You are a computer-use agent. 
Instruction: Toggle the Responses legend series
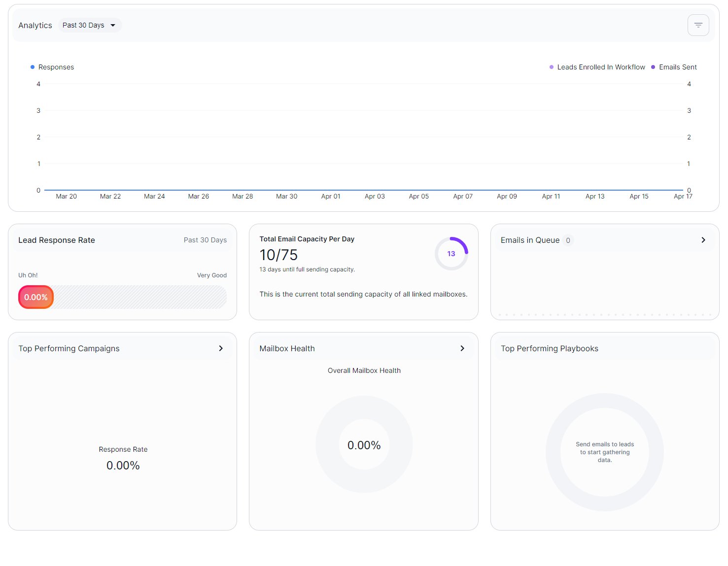click(x=52, y=67)
